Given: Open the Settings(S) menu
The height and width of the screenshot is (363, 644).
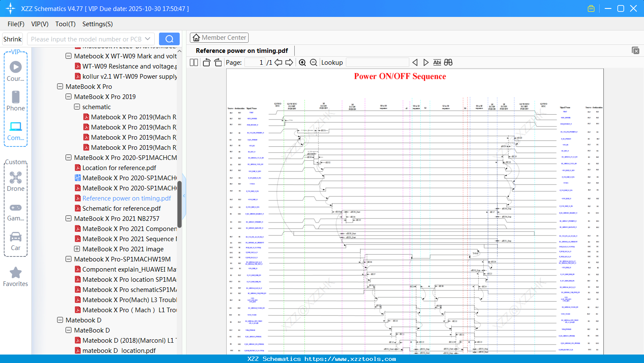Looking at the screenshot, I should (x=97, y=24).
